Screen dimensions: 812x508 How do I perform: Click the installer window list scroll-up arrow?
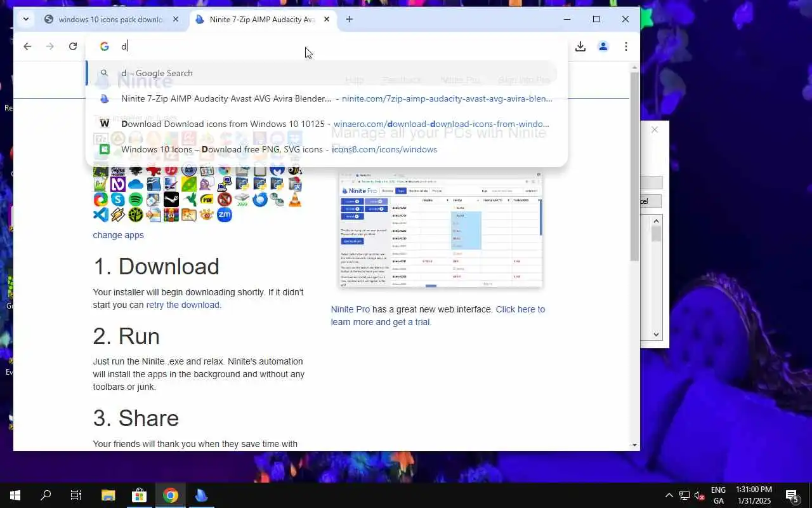(657, 220)
